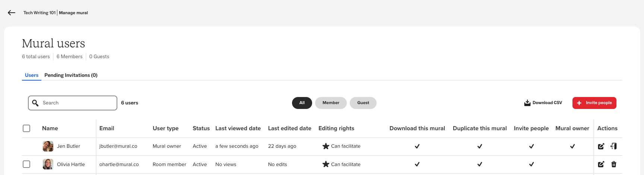This screenshot has width=644, height=175.
Task: Click the leave mural icon for Jen Butler
Action: point(613,146)
